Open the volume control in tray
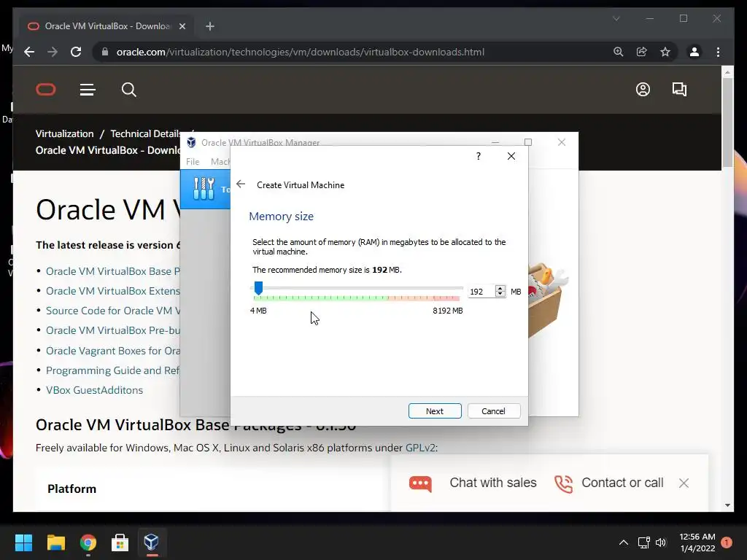 tap(661, 542)
